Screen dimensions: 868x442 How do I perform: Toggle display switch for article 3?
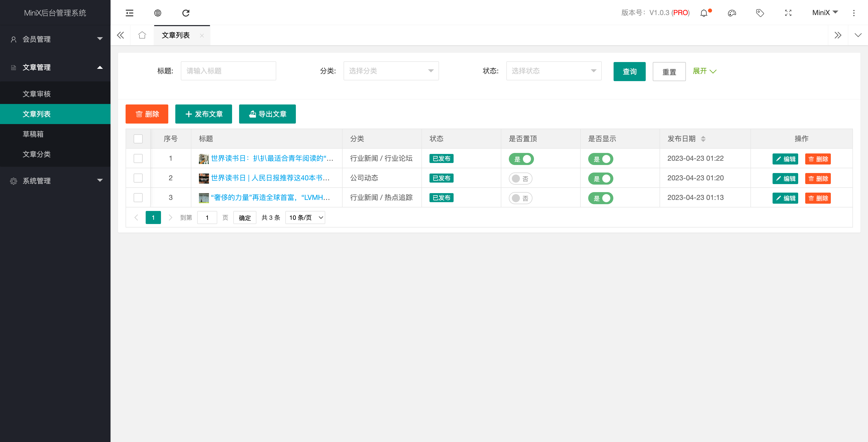point(601,198)
